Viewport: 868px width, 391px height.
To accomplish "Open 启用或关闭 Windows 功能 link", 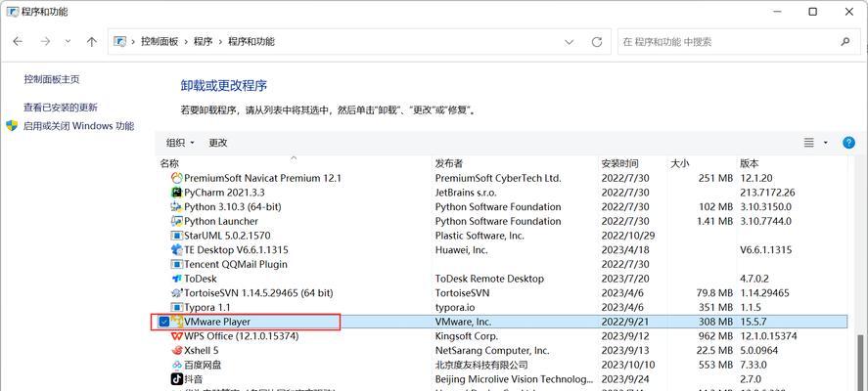I will (78, 126).
